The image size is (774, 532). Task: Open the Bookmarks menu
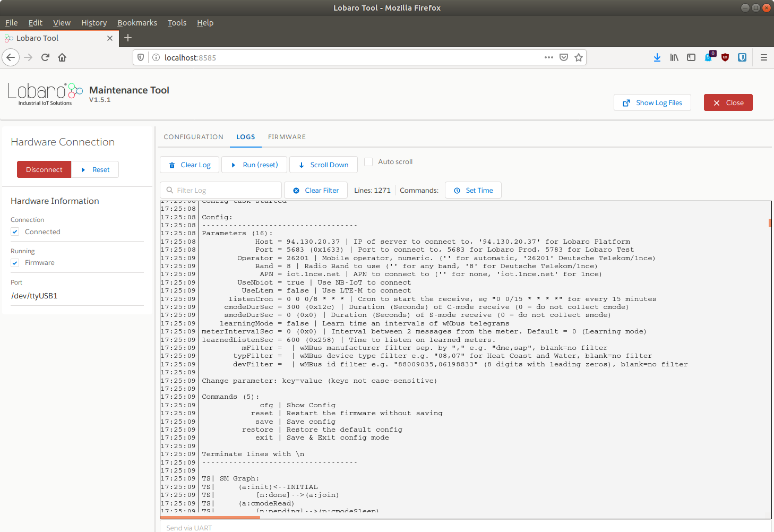click(137, 23)
